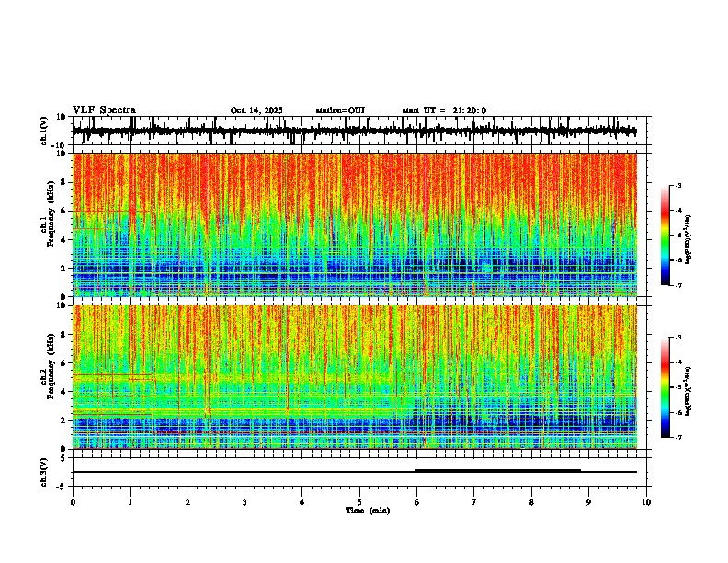The height and width of the screenshot is (563, 728).
Task: Click the ch.3(V) axis label
Action: [x=44, y=472]
